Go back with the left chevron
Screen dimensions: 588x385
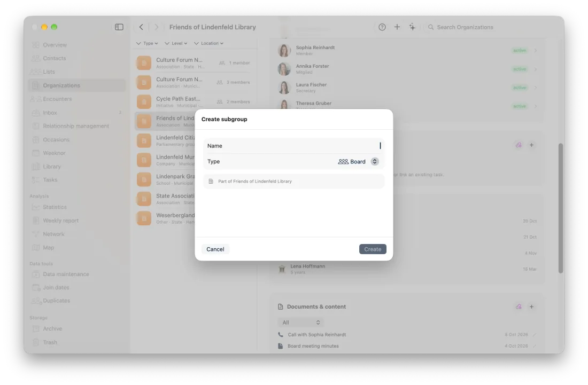tap(141, 27)
